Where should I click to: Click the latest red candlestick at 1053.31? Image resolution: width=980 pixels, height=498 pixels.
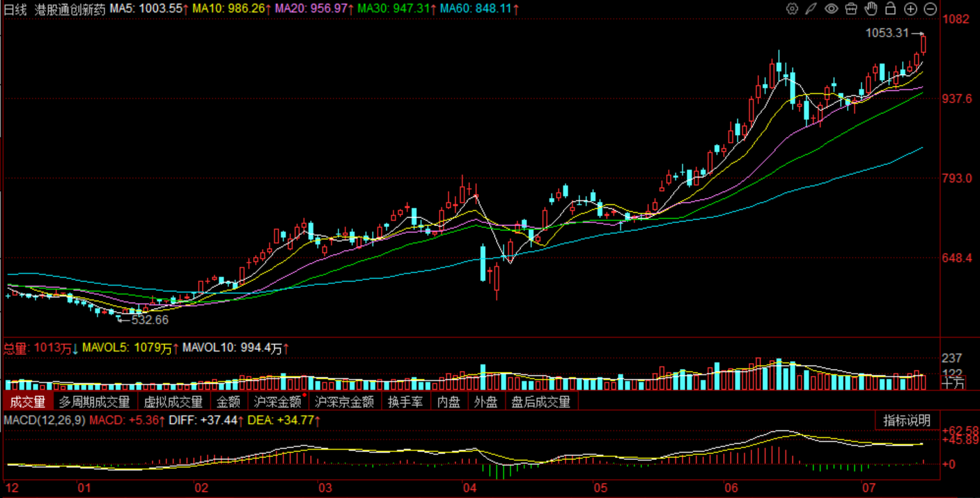pos(924,43)
